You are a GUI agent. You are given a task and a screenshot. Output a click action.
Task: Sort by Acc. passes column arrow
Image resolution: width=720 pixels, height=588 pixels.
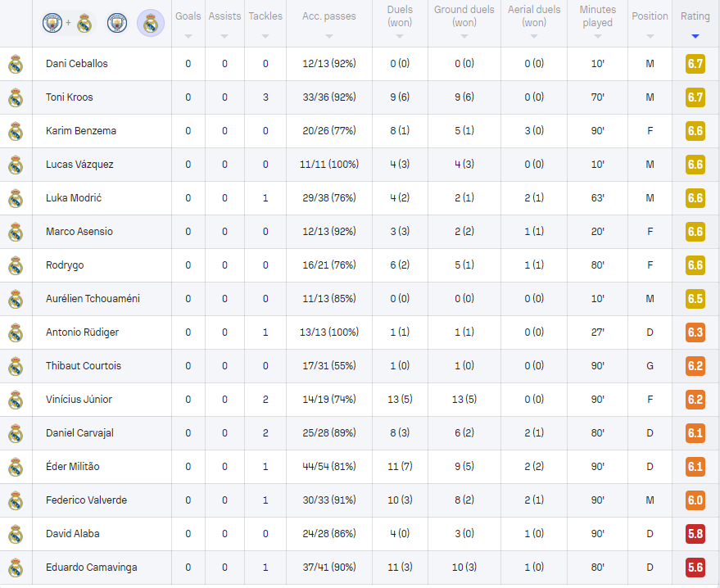328,36
